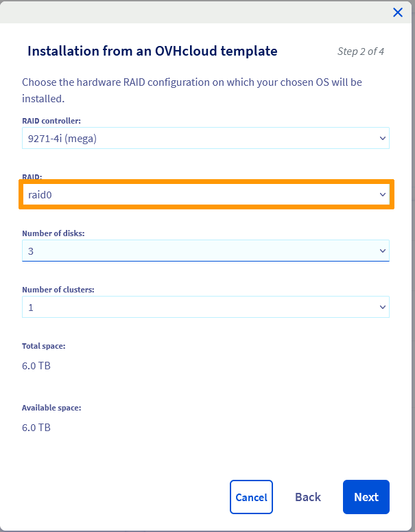Click the 'Number of clusters:' field label
This screenshot has width=415, height=532.
pyautogui.click(x=58, y=290)
